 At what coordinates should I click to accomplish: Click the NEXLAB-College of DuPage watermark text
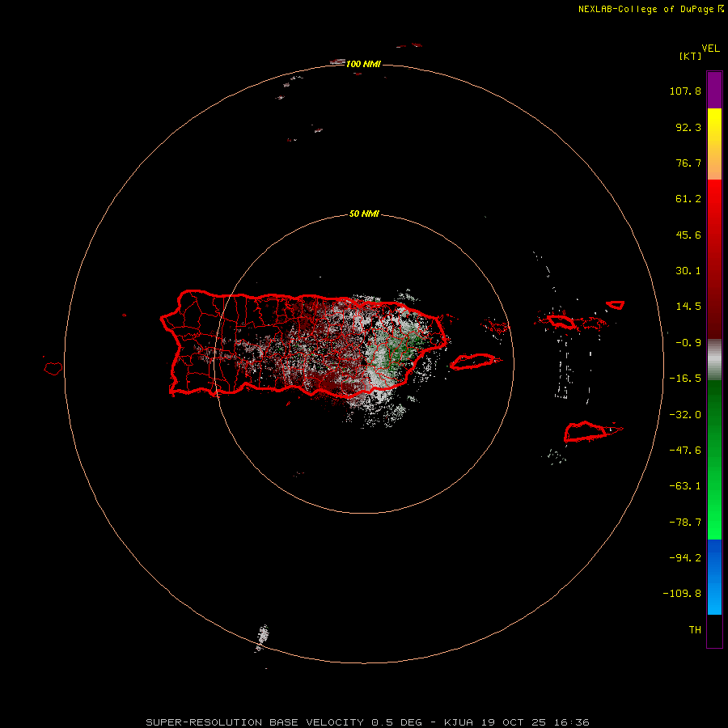651,9
